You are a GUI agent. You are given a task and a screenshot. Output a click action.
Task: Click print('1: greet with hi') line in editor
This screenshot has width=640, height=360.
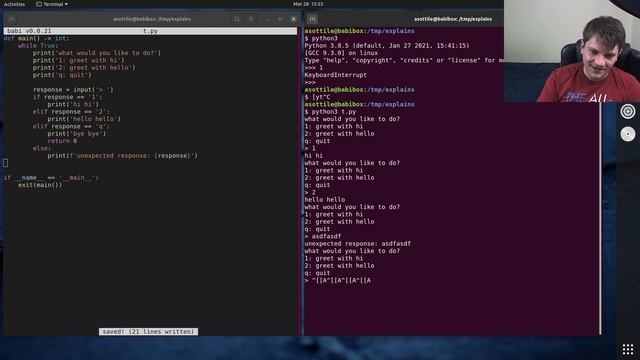[78, 60]
